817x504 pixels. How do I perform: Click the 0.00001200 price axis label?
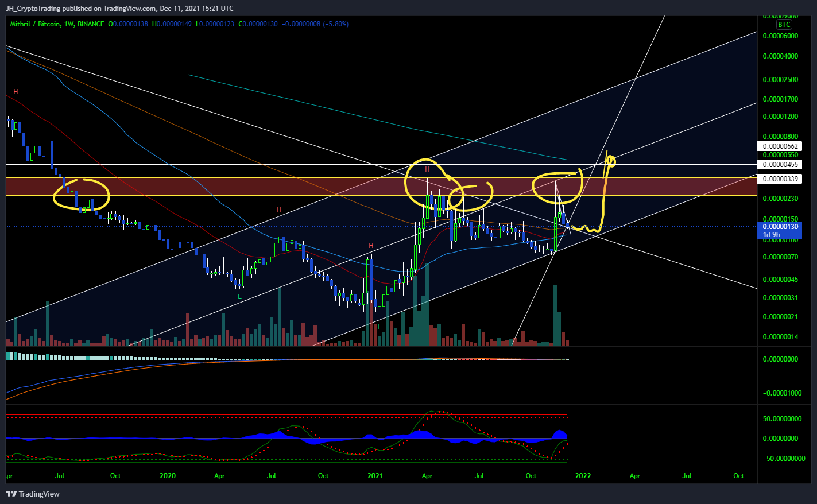780,117
